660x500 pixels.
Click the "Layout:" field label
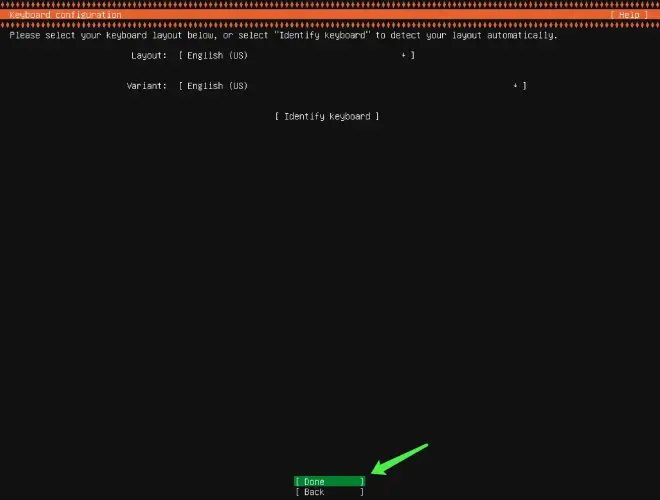coord(149,56)
